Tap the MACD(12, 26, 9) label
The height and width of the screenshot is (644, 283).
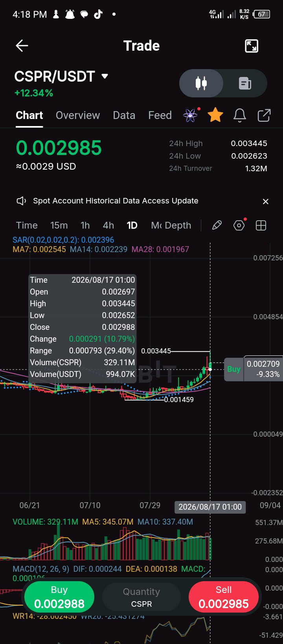[41, 569]
